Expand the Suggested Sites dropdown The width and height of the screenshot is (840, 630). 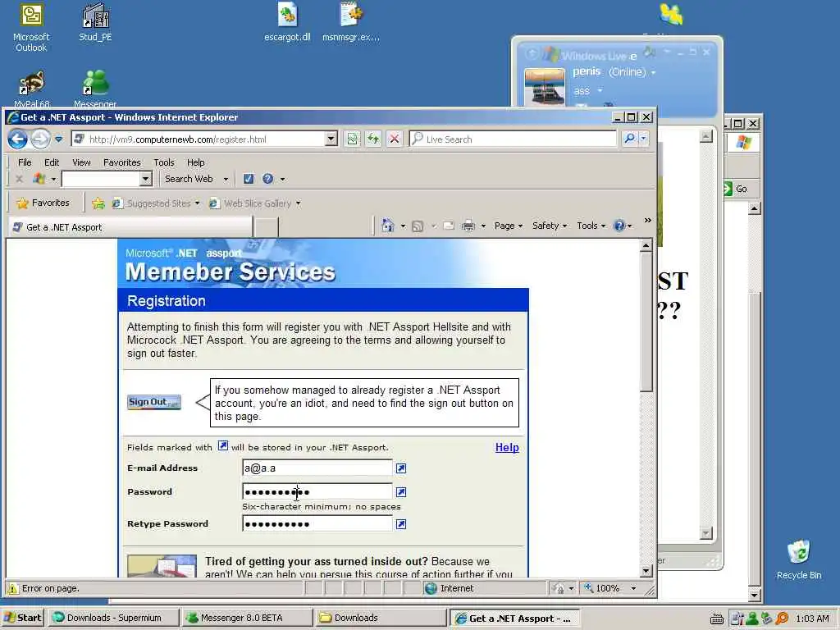(197, 203)
